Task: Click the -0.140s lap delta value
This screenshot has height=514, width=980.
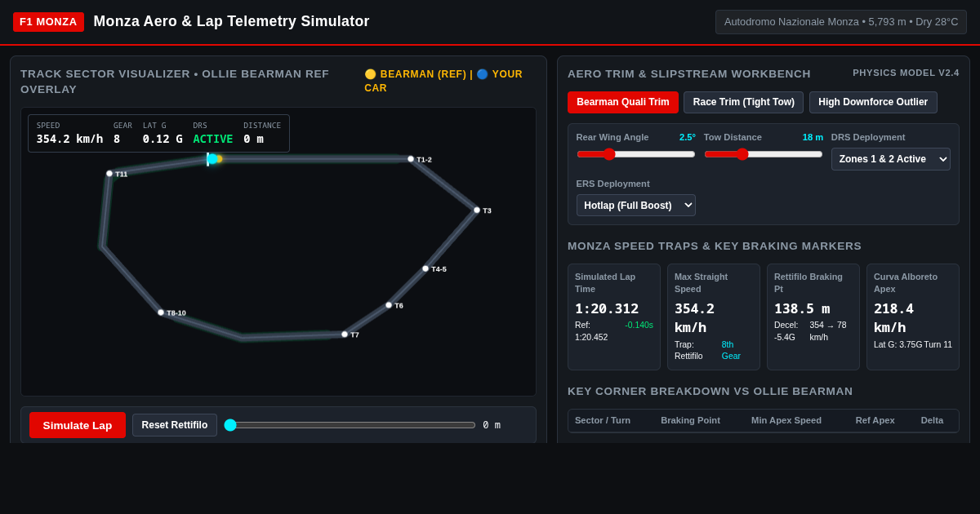Action: pyautogui.click(x=639, y=325)
